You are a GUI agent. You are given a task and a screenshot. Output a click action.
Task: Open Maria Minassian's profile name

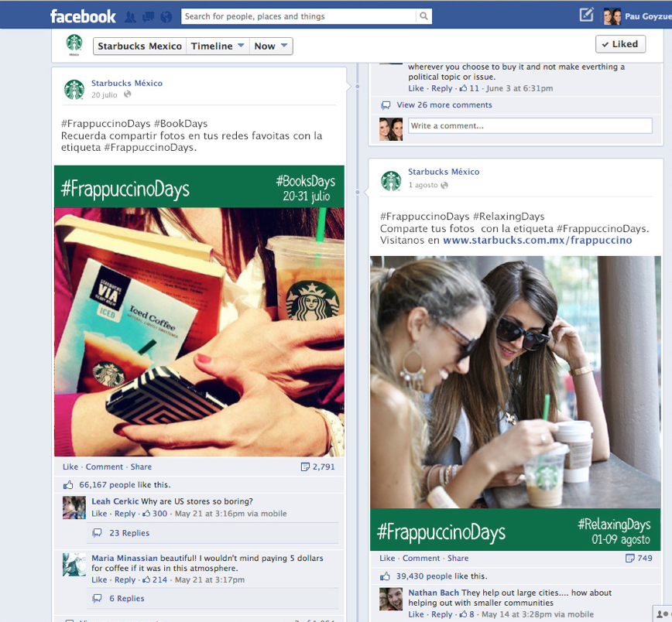click(x=125, y=558)
